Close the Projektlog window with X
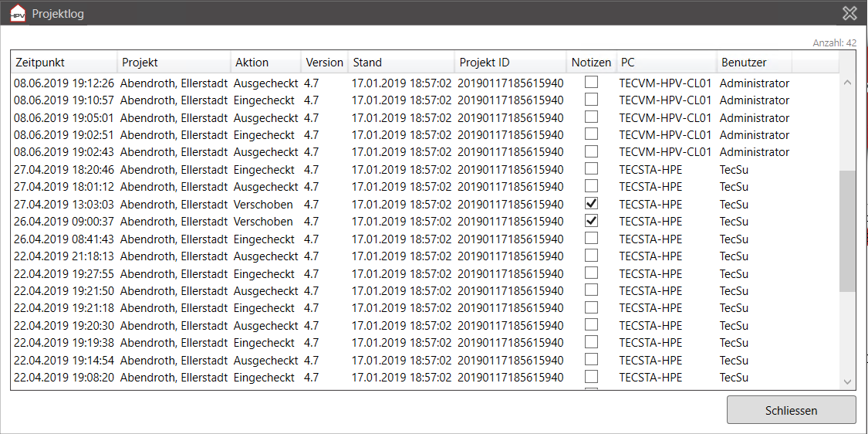This screenshot has width=868, height=434. tap(849, 13)
